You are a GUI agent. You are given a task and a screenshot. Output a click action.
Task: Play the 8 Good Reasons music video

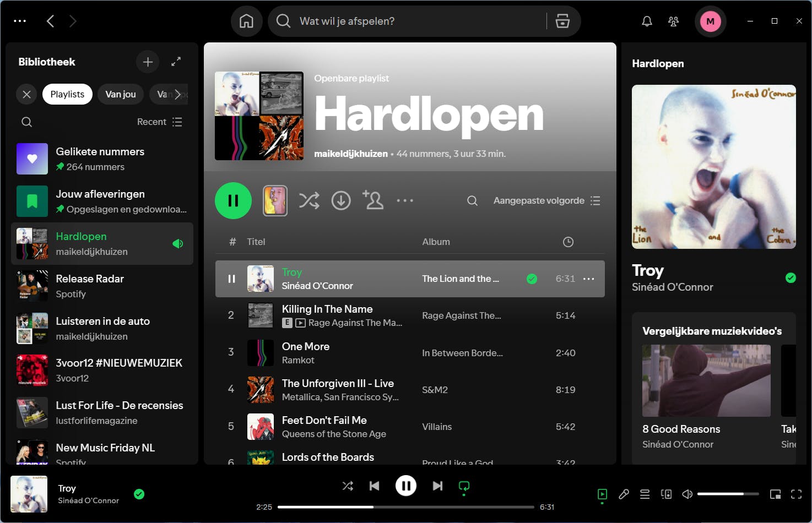point(706,380)
